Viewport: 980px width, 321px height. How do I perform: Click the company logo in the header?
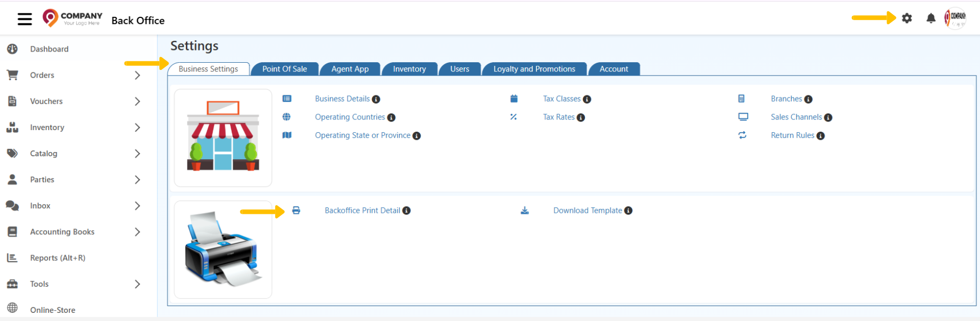(x=72, y=19)
